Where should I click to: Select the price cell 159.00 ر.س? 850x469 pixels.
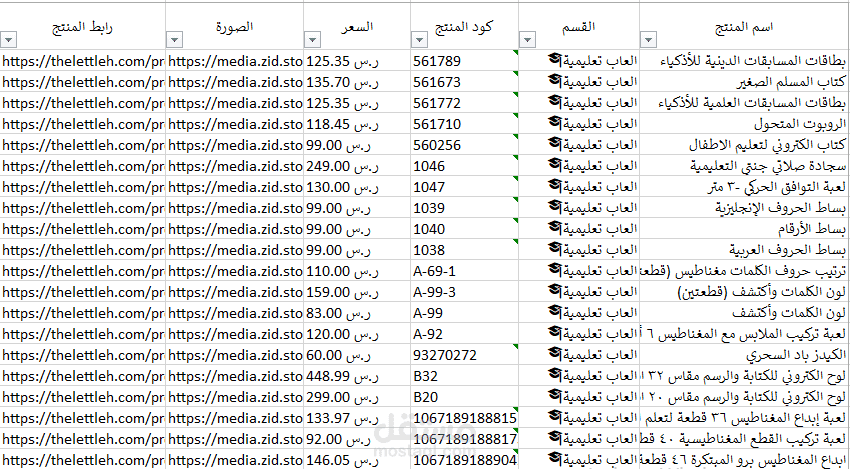pyautogui.click(x=357, y=292)
